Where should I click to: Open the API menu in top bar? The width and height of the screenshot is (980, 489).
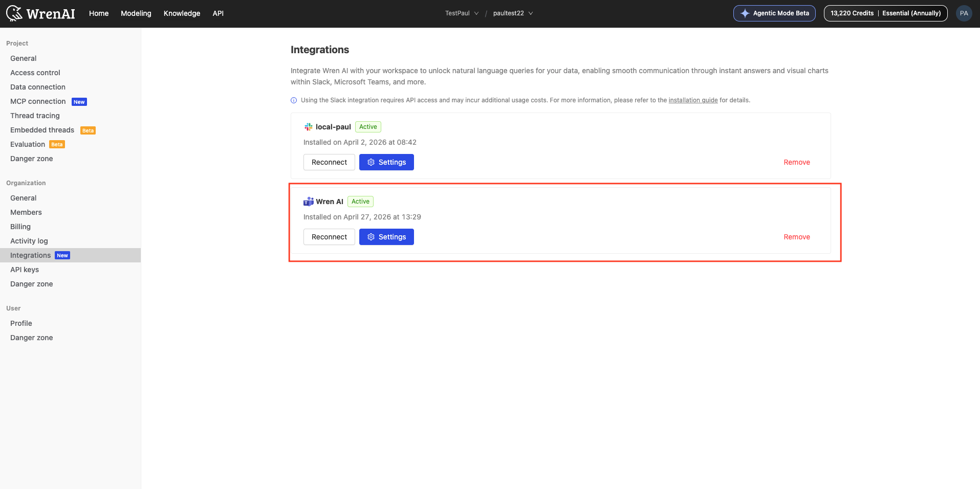[218, 13]
